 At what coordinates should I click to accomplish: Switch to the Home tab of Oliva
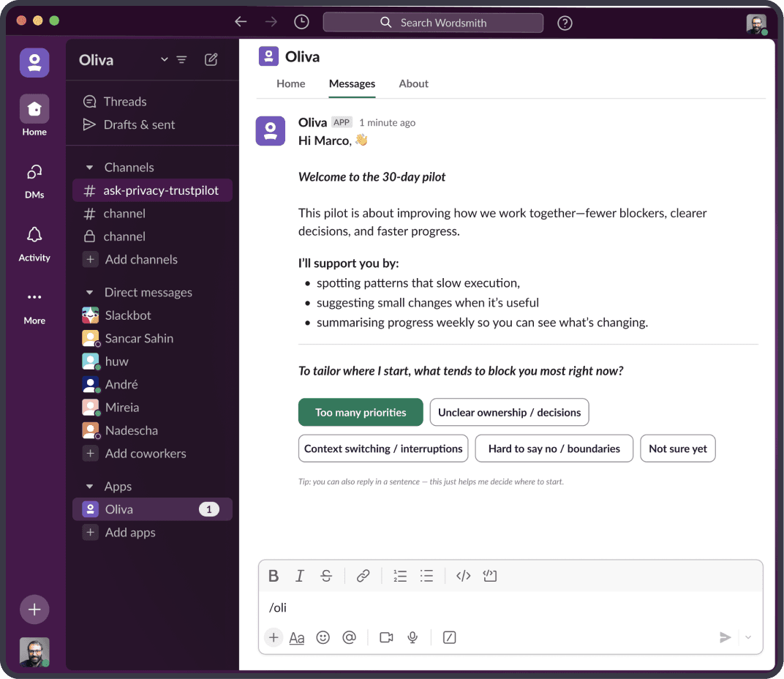(x=290, y=83)
